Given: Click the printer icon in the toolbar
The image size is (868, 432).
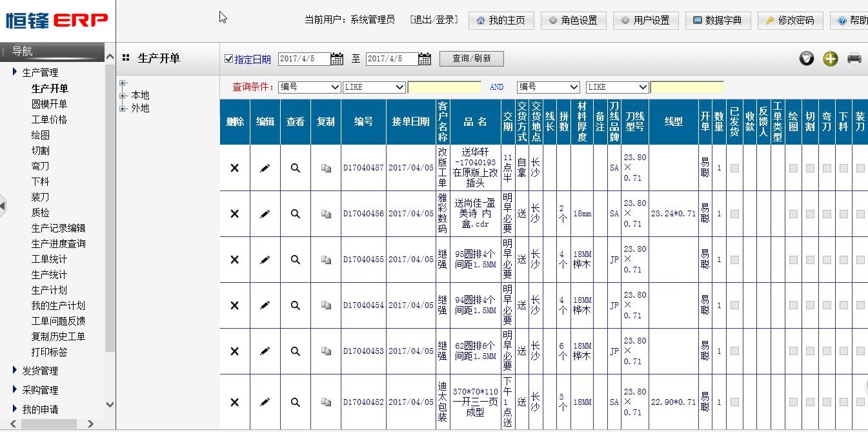Looking at the screenshot, I should click(854, 58).
